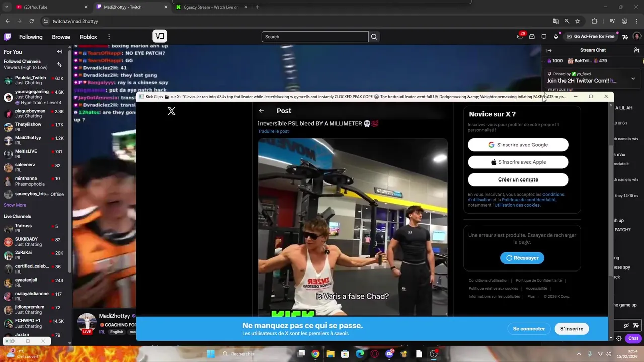Open the FCHWPO +1 live channel
The image size is (644, 362).
click(34, 323)
